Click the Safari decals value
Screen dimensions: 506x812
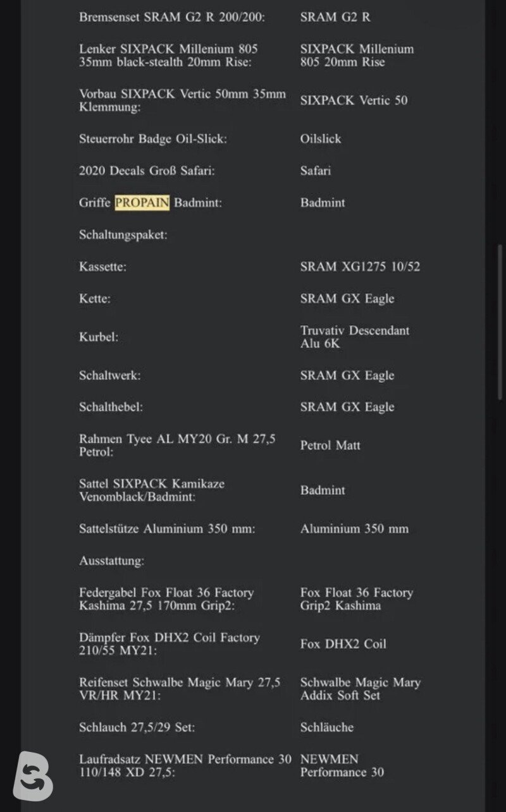pos(316,171)
